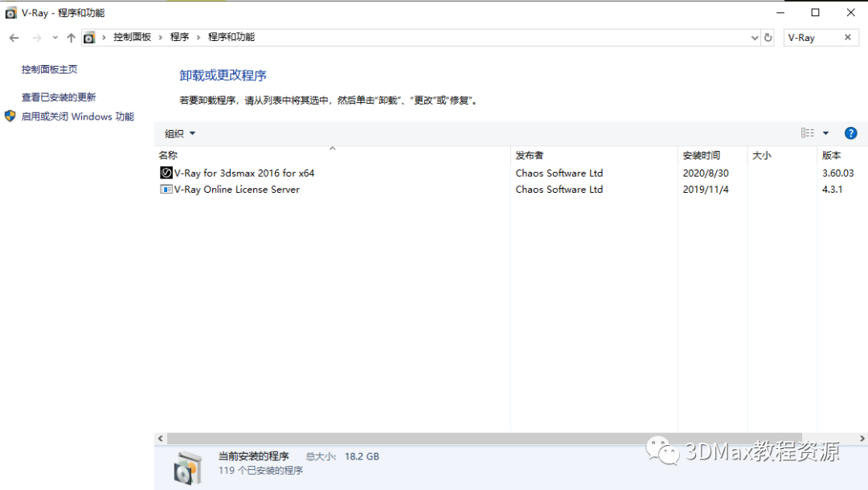
Task: Close the 程序和功能 window
Action: [851, 12]
